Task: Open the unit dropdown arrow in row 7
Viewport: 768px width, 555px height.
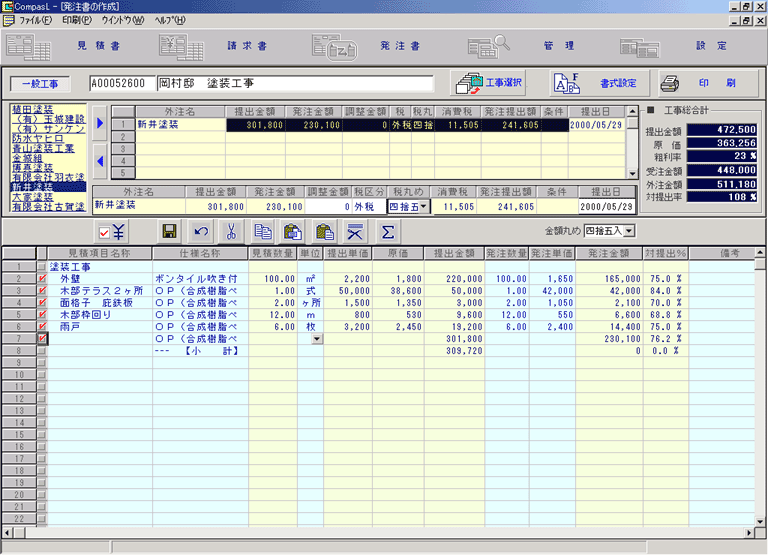Action: [x=317, y=338]
